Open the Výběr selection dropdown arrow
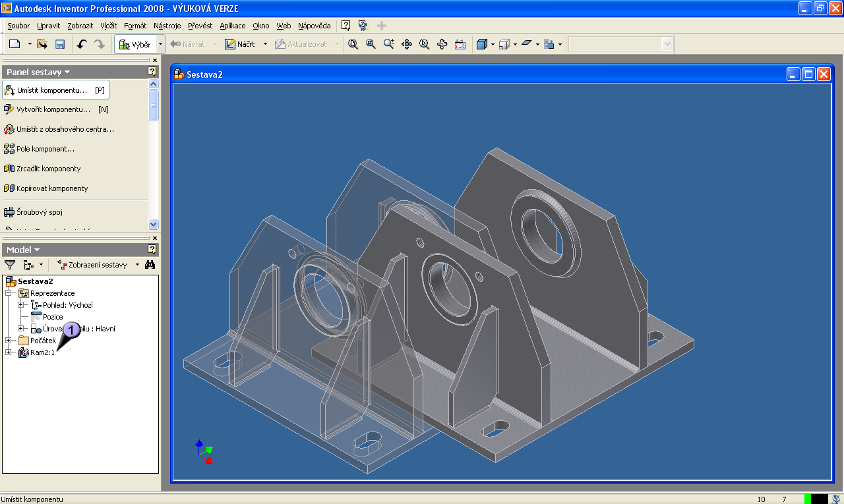 point(160,44)
